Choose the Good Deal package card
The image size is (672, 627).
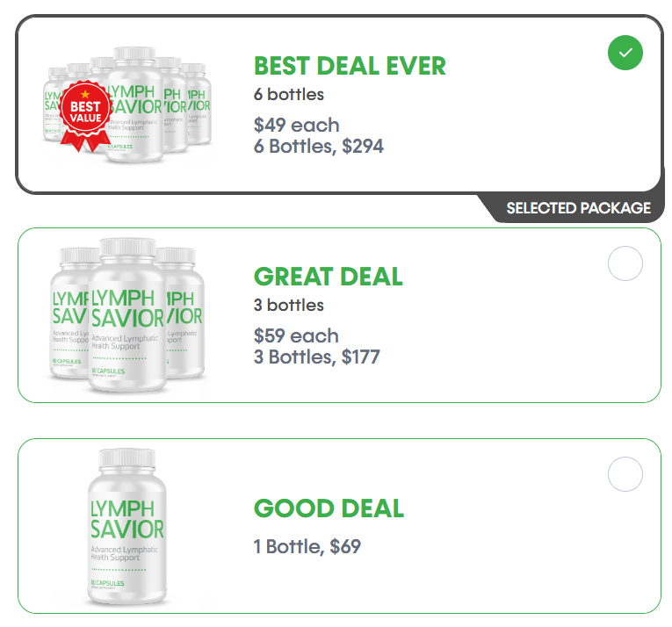339,526
